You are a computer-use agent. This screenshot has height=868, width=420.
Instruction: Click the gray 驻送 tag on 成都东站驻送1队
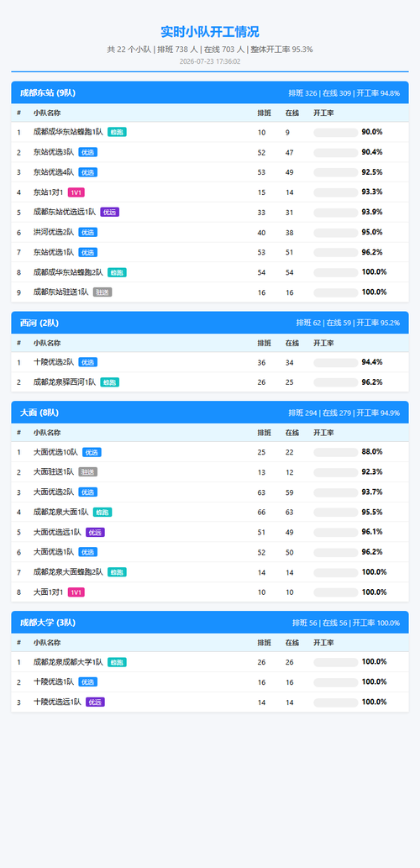point(102,292)
